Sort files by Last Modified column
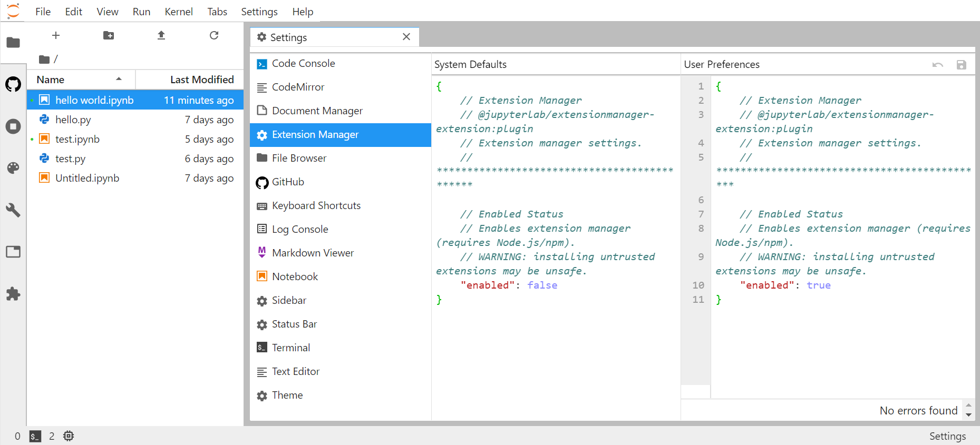 click(x=190, y=80)
